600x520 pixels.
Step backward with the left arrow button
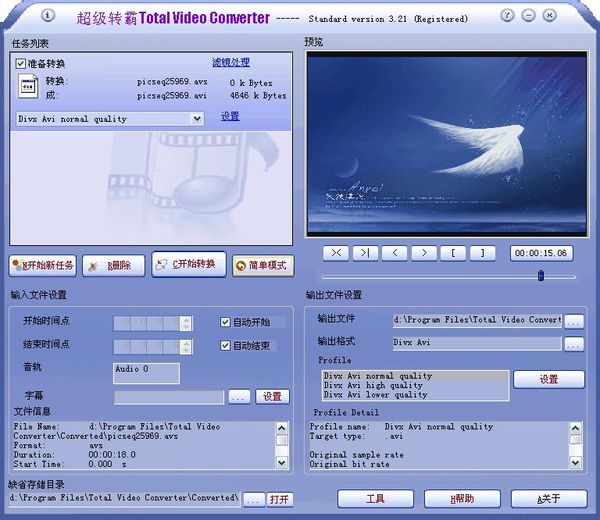395,253
